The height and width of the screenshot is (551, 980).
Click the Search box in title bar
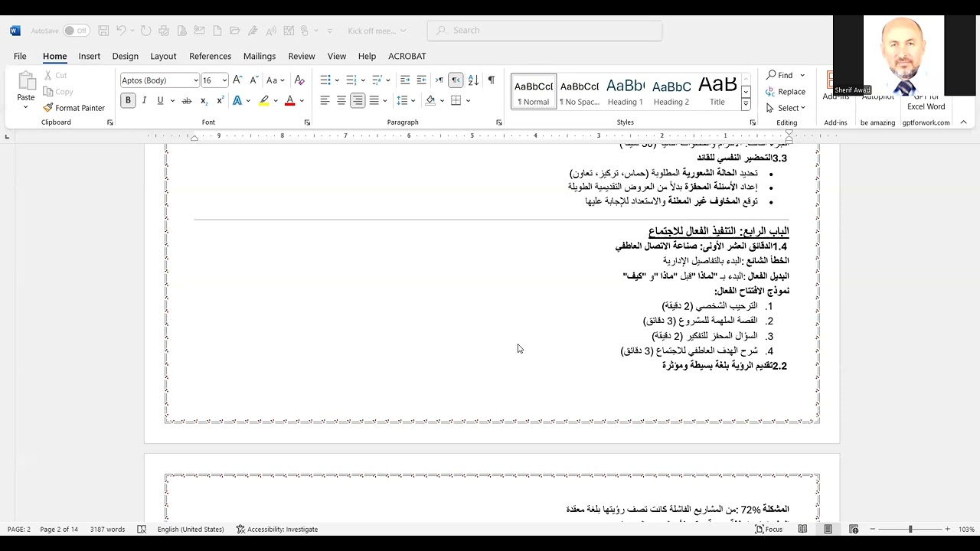pyautogui.click(x=545, y=31)
